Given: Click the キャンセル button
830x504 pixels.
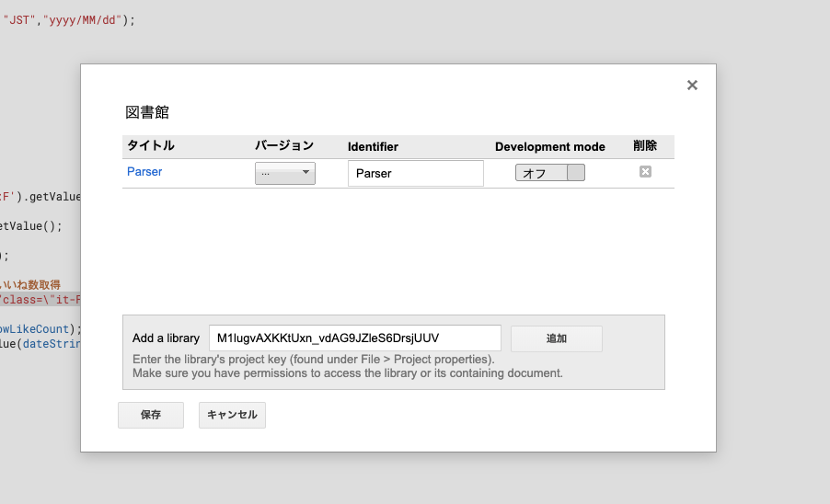Looking at the screenshot, I should click(x=232, y=415).
